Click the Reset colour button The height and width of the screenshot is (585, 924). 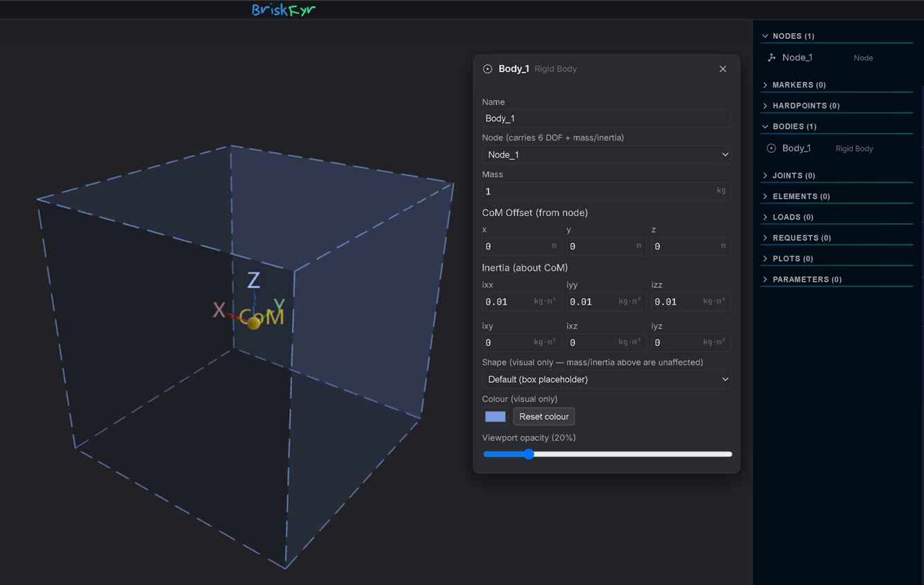pyautogui.click(x=544, y=416)
